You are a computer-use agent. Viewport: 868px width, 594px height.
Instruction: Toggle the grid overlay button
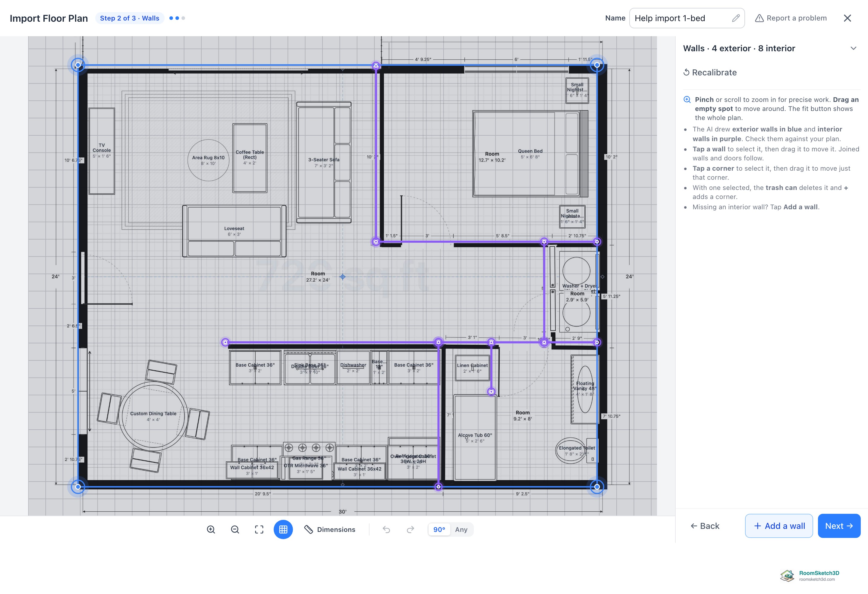283,529
